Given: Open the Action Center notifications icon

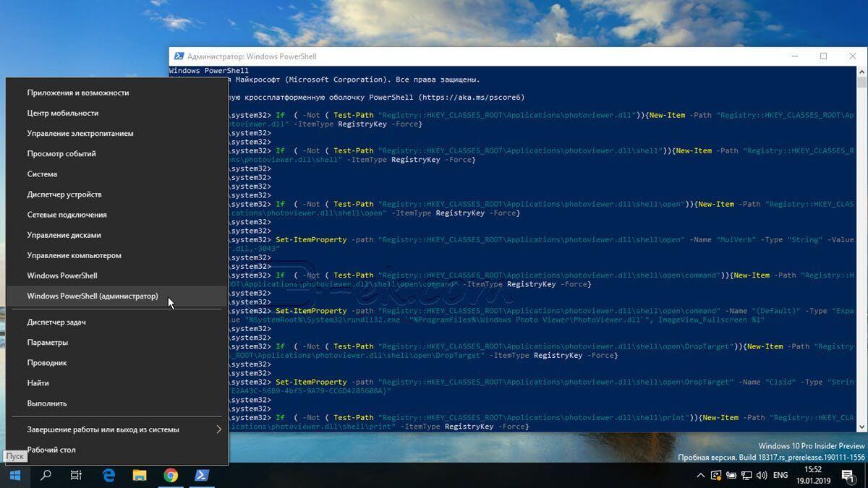Looking at the screenshot, I should point(848,475).
